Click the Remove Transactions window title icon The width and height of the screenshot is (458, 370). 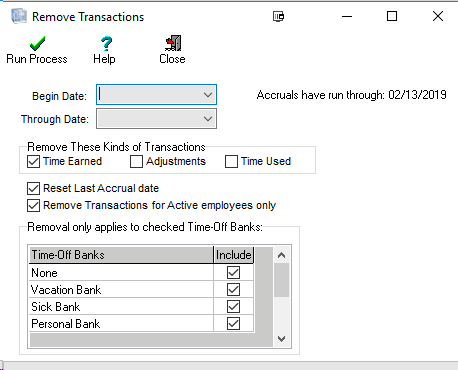[x=19, y=16]
